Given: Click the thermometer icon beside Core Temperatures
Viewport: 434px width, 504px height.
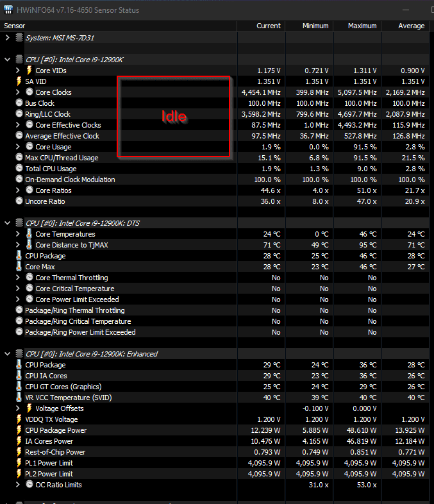Looking at the screenshot, I should pos(29,233).
